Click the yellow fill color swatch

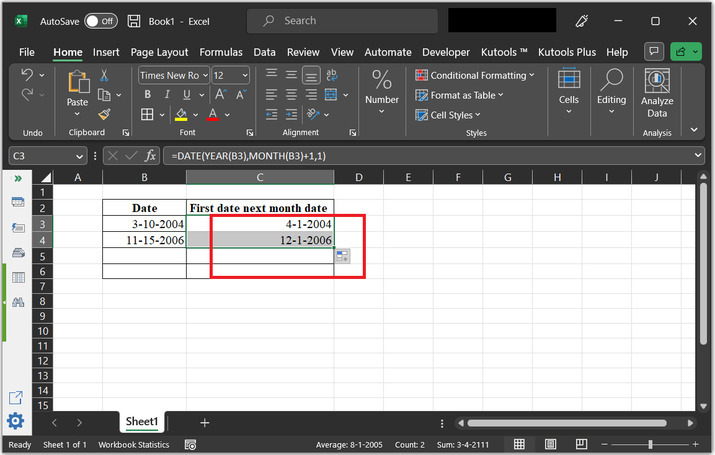181,115
